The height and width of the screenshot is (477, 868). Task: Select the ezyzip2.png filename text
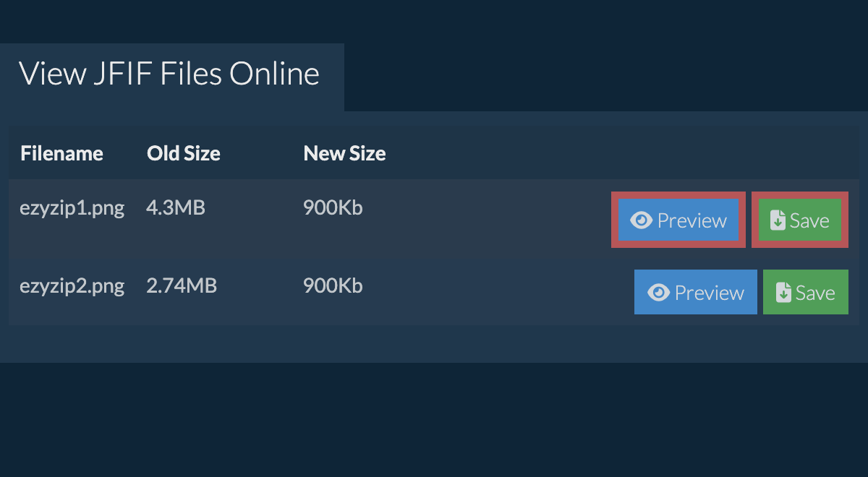[72, 286]
